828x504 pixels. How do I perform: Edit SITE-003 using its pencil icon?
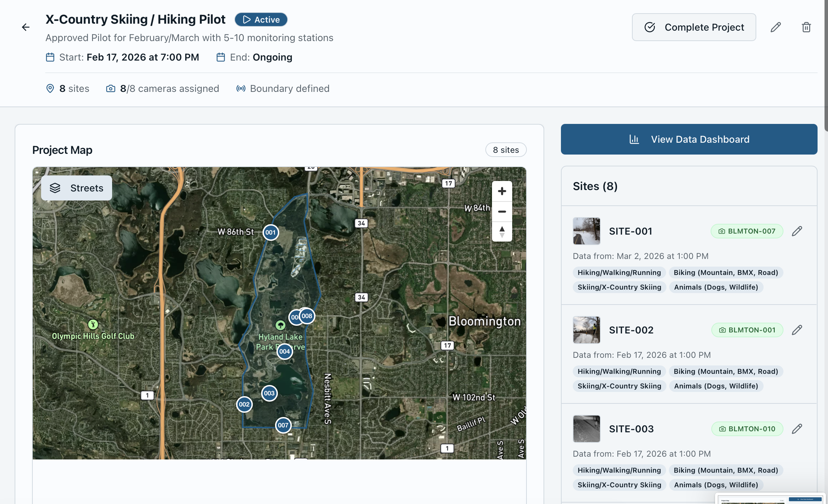[x=797, y=428]
